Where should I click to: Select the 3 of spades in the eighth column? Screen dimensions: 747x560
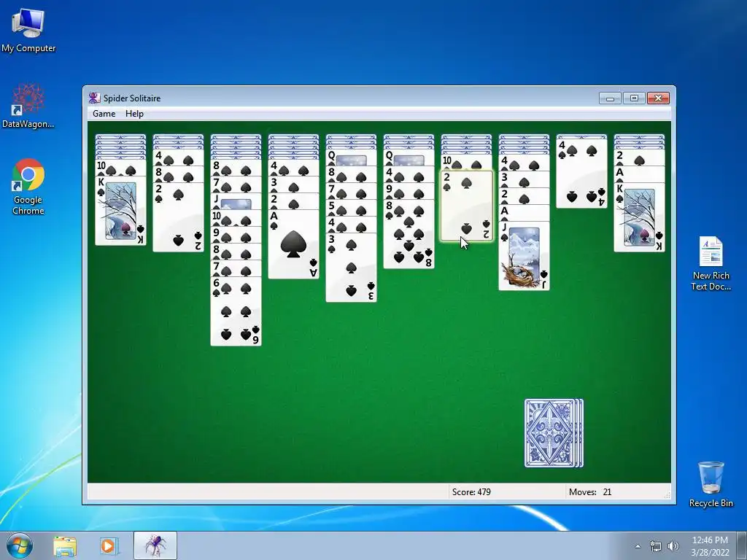[524, 179]
